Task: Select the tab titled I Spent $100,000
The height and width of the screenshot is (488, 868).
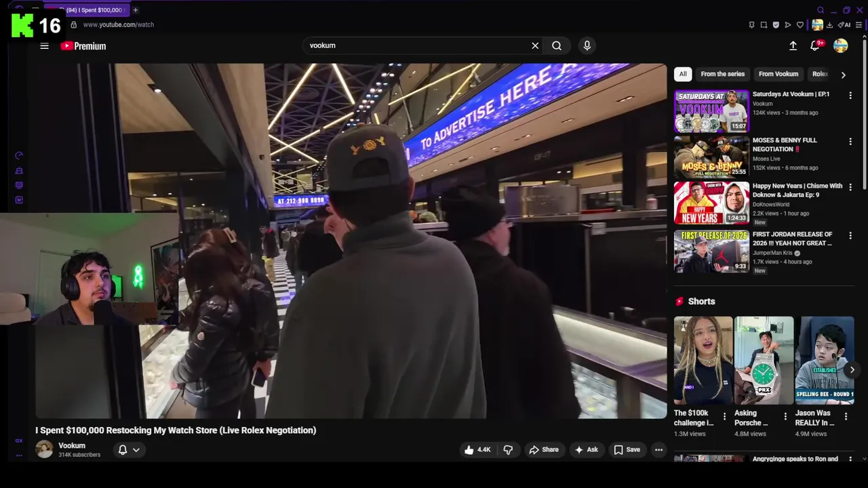Action: point(87,10)
